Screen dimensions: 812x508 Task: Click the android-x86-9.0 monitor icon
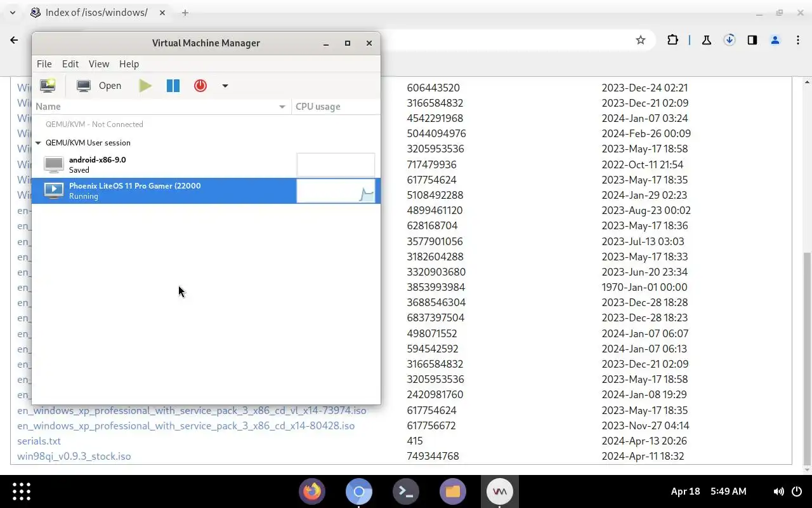click(53, 165)
